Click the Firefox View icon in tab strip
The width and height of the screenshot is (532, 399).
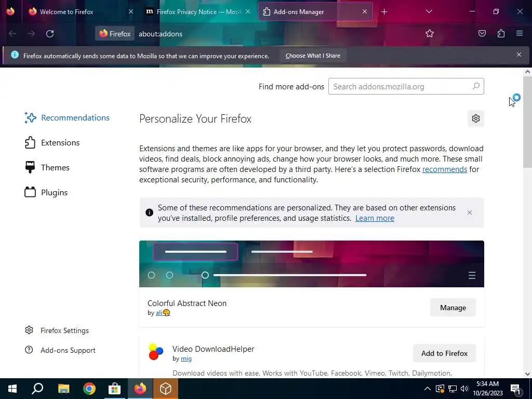tap(10, 11)
